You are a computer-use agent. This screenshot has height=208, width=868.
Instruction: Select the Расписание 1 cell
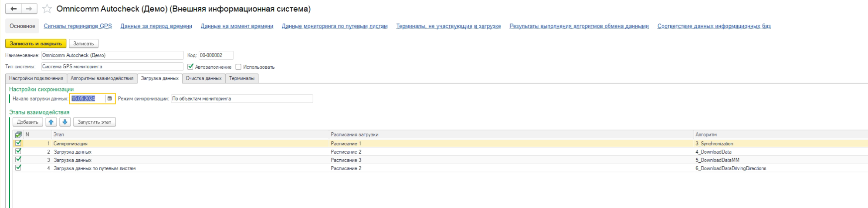[x=511, y=143]
